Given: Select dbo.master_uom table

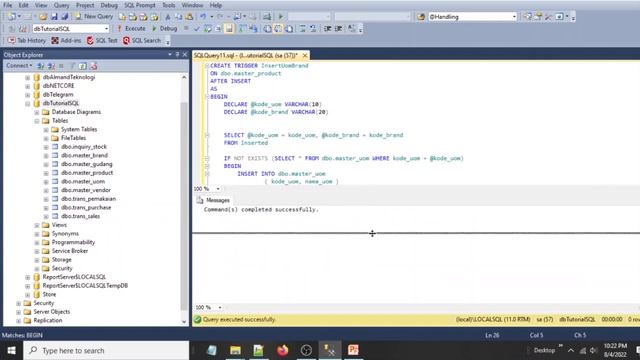Looking at the screenshot, I should (x=83, y=181).
